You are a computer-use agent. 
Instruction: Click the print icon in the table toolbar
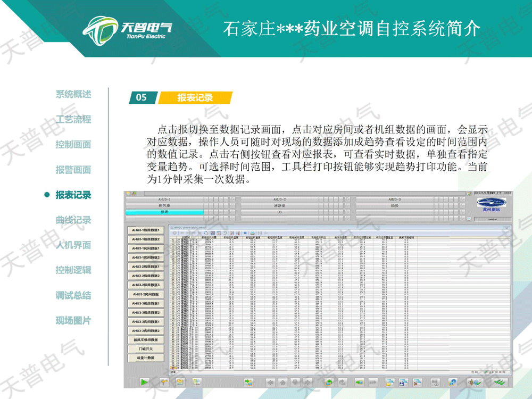pos(252,233)
